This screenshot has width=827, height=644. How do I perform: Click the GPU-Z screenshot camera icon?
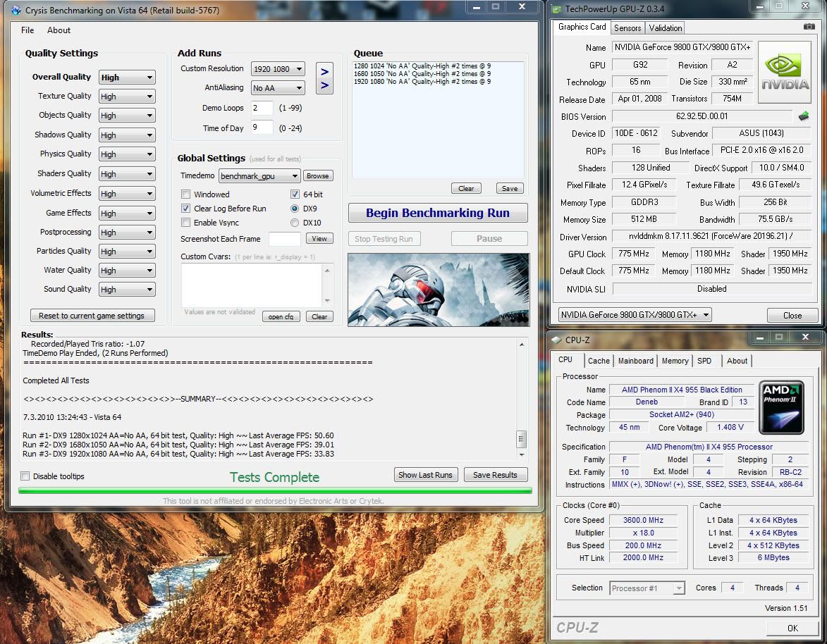click(809, 26)
